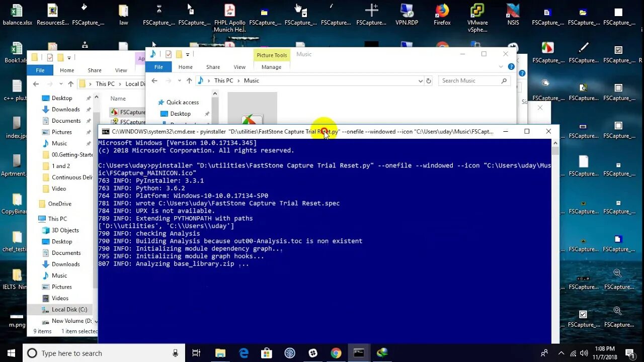This screenshot has width=644, height=362.
Task: Switch to Share tab in Local Disk window
Action: [x=95, y=70]
